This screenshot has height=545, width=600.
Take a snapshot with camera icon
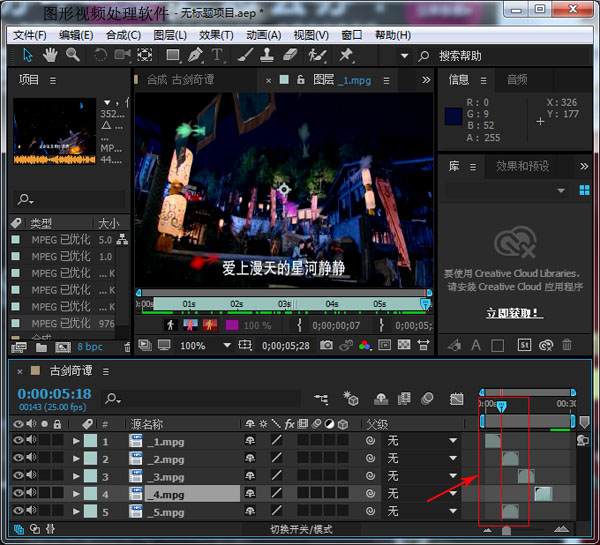pyautogui.click(x=326, y=345)
